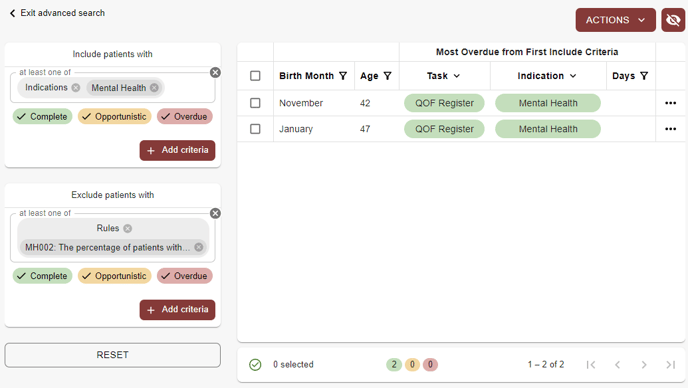
Task: Check the November patient row checkbox
Action: pyautogui.click(x=255, y=103)
